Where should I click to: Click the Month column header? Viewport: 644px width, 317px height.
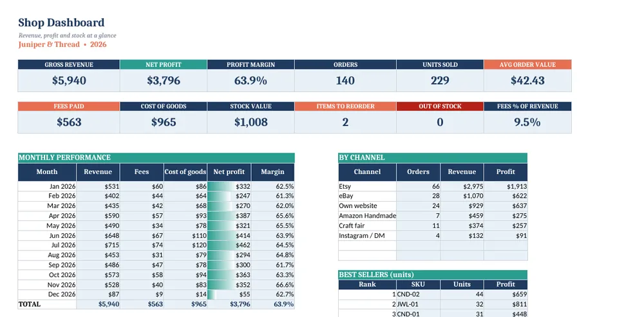[x=47, y=172]
